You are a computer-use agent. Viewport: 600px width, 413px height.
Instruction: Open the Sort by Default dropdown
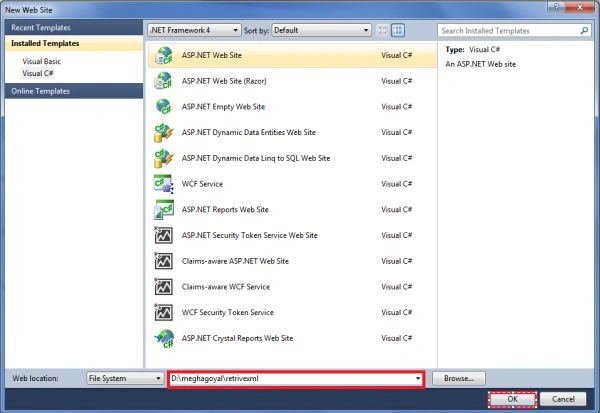[321, 30]
